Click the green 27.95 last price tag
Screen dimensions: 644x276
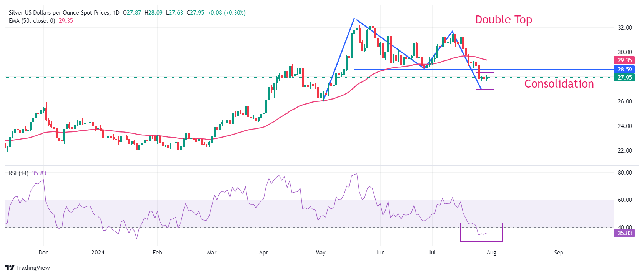(x=624, y=78)
